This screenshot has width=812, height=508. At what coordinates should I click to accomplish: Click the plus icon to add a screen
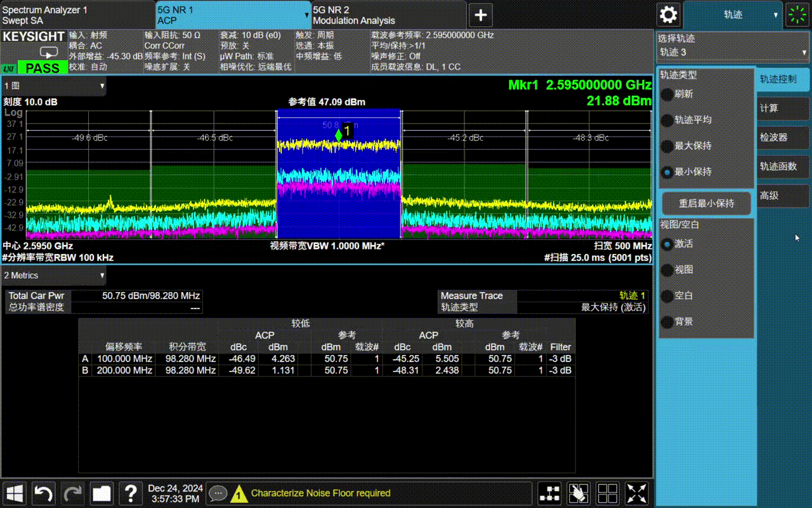pos(481,15)
